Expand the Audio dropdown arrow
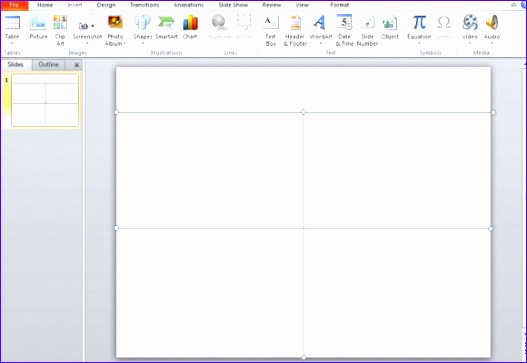The image size is (527, 363). [x=492, y=43]
